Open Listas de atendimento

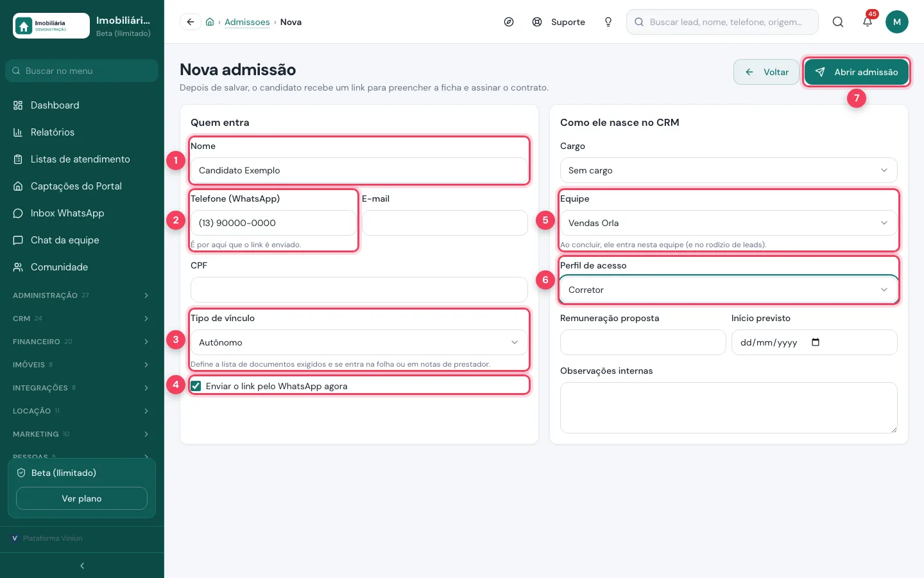tap(81, 159)
